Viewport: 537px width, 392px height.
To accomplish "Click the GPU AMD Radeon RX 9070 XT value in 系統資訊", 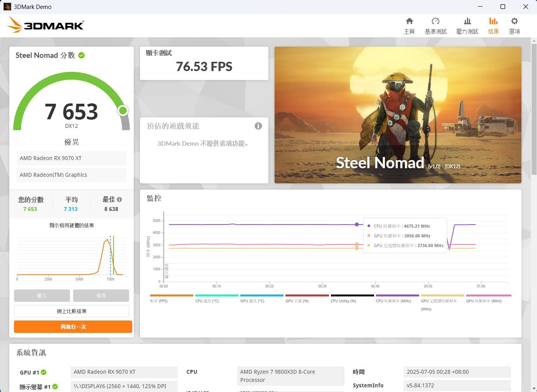I will (x=124, y=372).
